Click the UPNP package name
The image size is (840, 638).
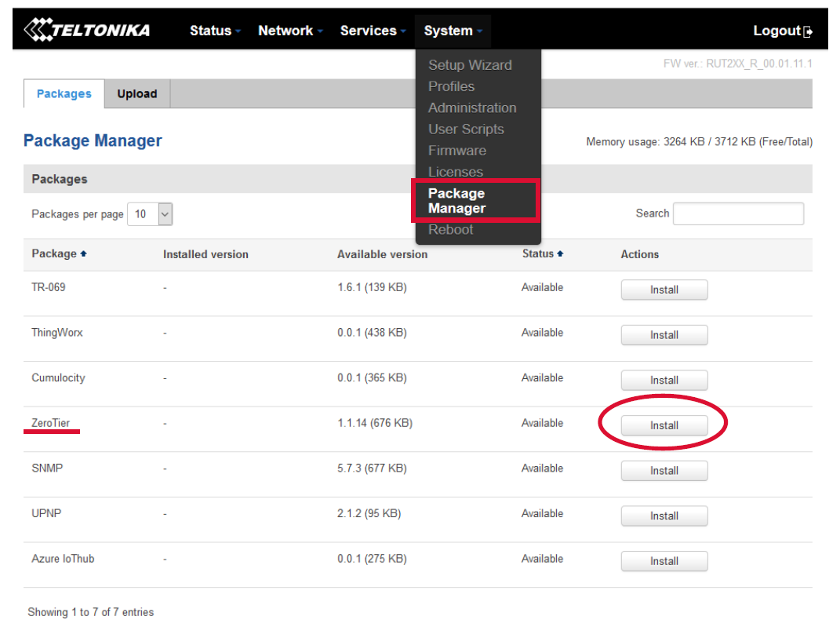[46, 513]
